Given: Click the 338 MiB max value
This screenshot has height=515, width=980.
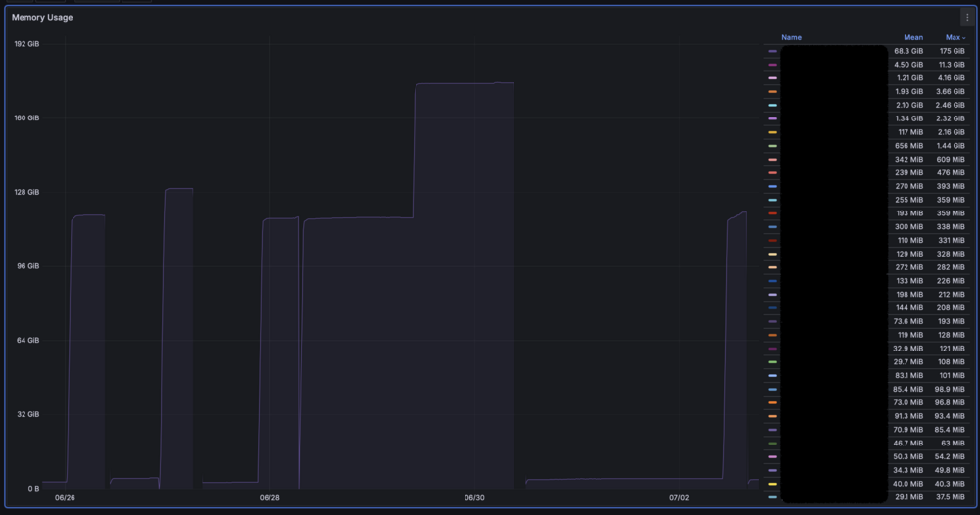Looking at the screenshot, I should pos(951,227).
